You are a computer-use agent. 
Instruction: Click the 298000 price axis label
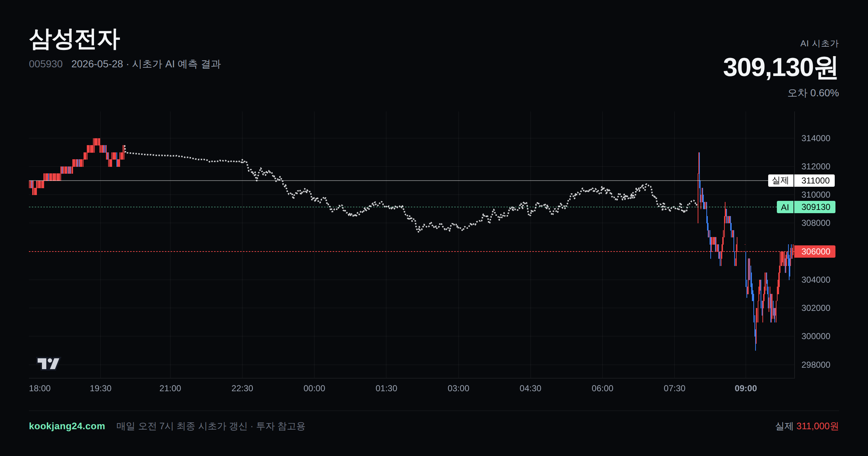(816, 365)
